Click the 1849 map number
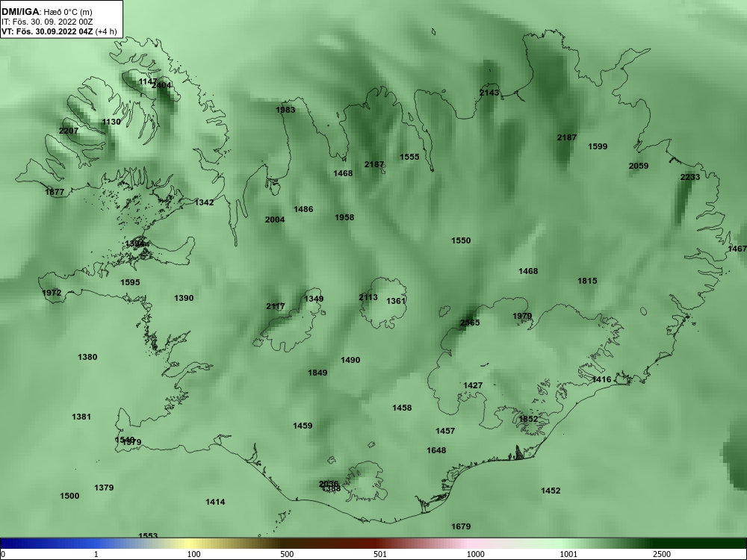This screenshot has width=747, height=560. pyautogui.click(x=317, y=373)
